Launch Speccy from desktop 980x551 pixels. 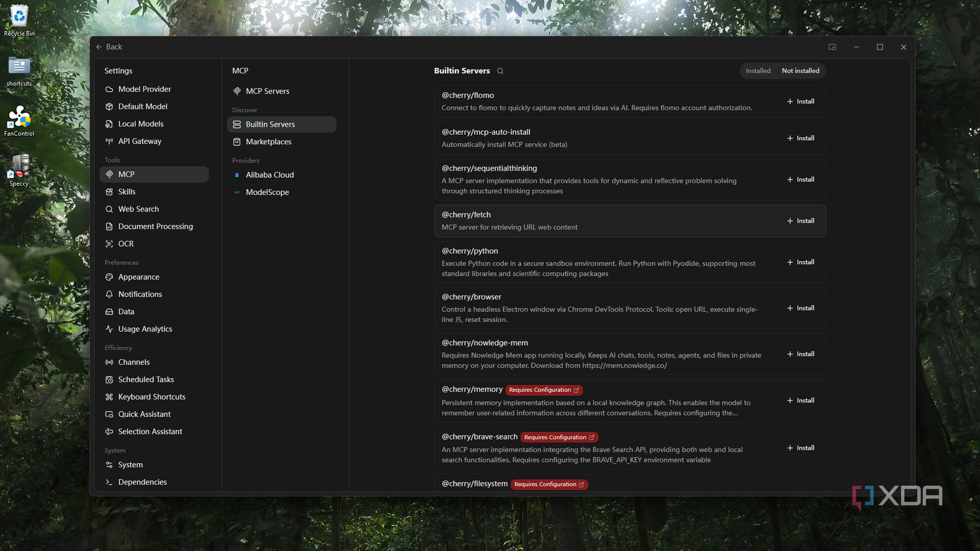[x=19, y=171]
